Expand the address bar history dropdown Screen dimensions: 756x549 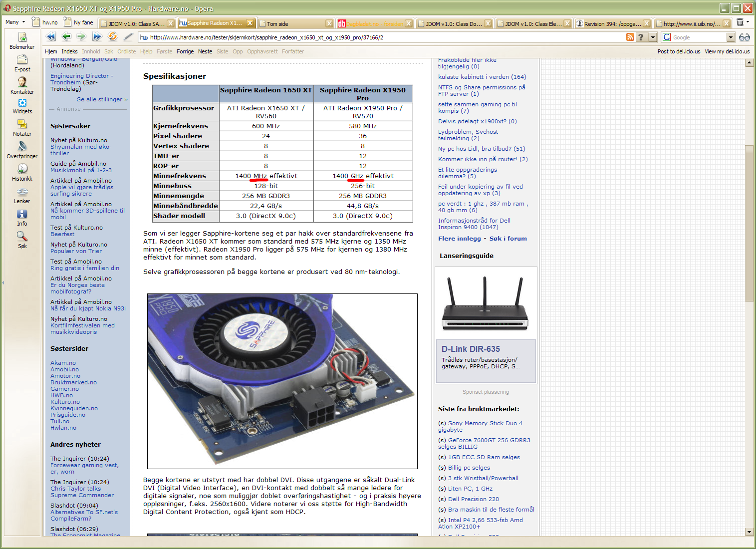653,37
